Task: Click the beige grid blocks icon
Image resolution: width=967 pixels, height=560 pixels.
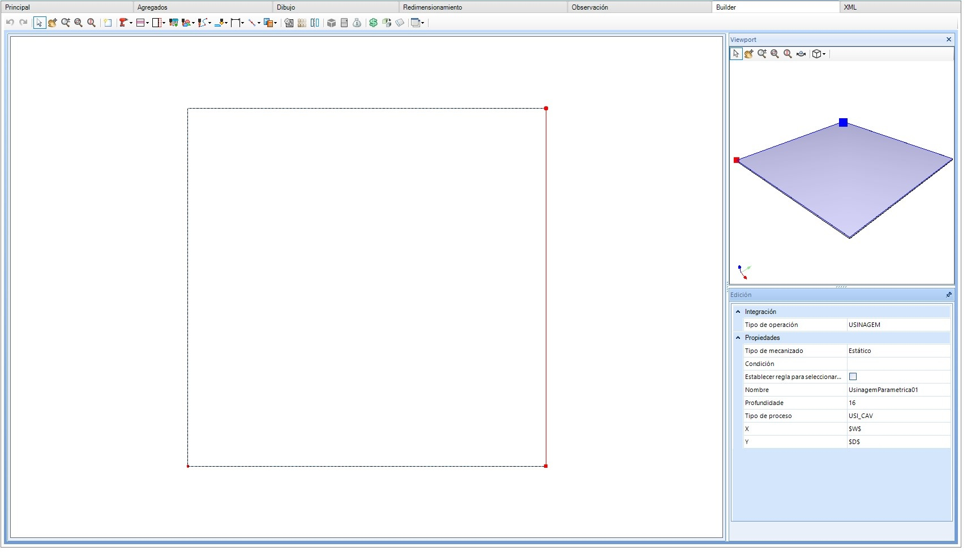Action: 302,23
